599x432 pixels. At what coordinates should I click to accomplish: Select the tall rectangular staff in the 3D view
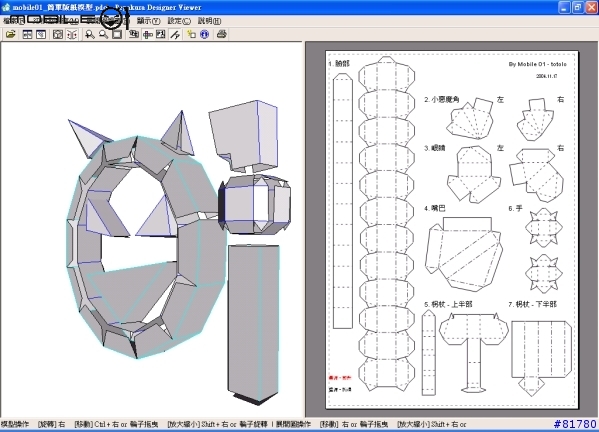click(253, 324)
